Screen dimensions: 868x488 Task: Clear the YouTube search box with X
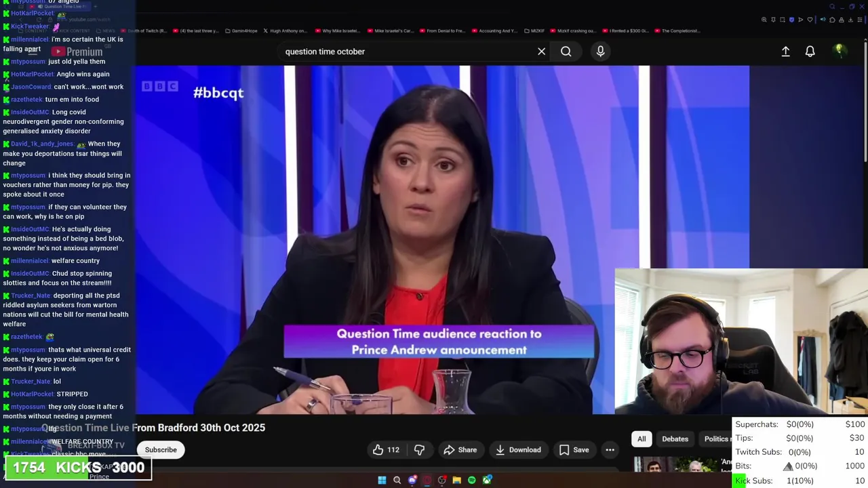(541, 52)
